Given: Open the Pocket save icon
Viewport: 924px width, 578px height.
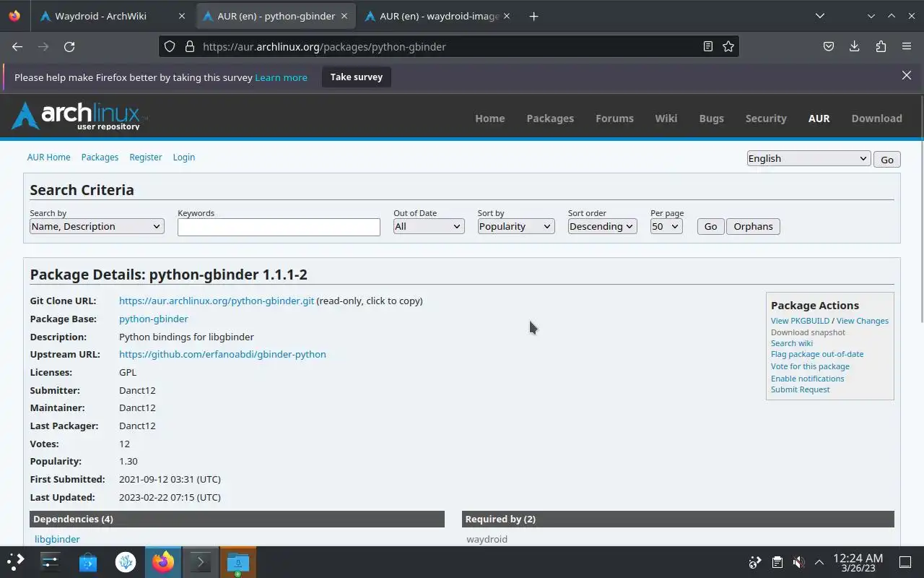Looking at the screenshot, I should [x=829, y=46].
